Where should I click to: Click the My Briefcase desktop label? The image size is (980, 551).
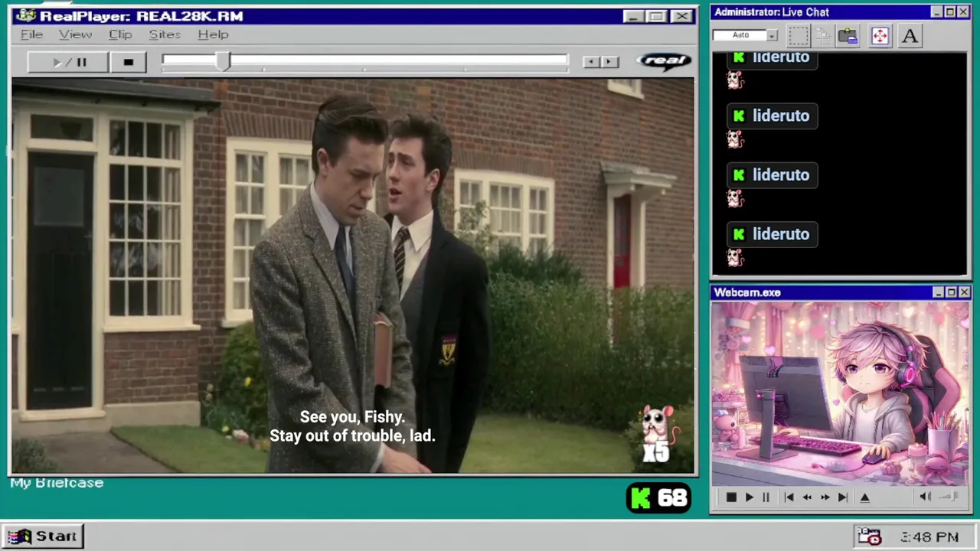click(57, 483)
